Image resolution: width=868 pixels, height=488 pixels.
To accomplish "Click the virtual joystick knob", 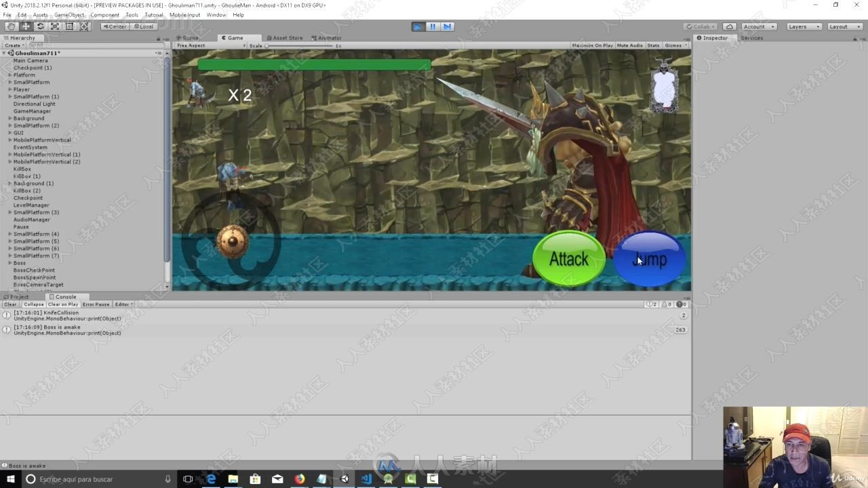I will (233, 241).
